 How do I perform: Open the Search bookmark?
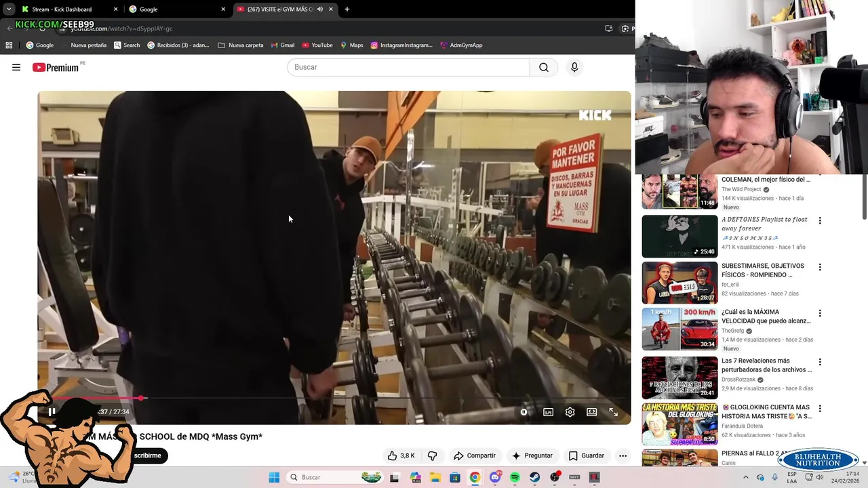[127, 45]
